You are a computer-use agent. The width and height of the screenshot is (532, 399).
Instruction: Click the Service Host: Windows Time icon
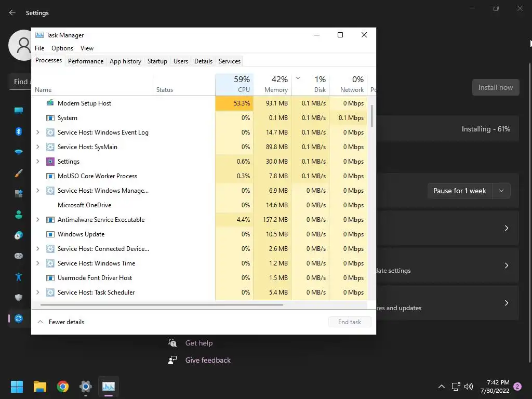50,263
